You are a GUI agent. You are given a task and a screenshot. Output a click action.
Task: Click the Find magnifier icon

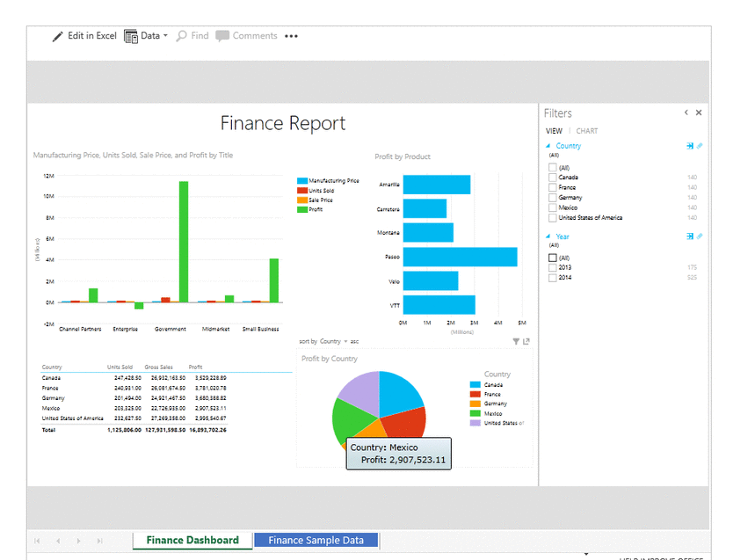179,35
